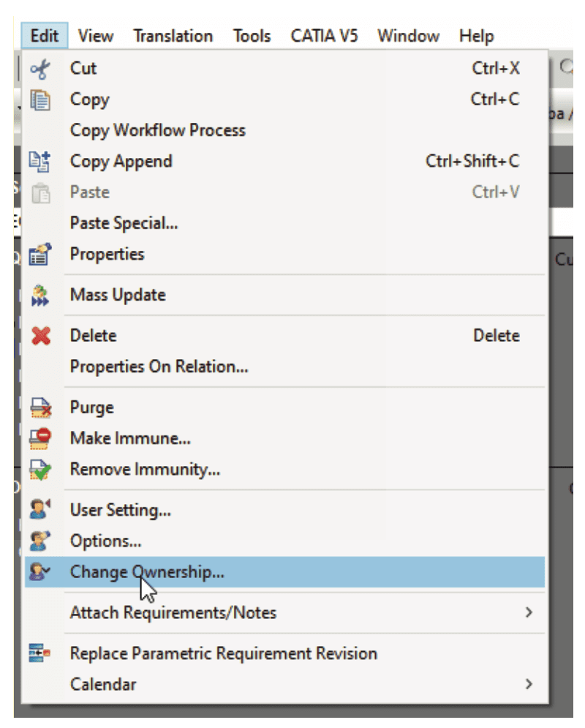This screenshot has height=728, width=585.
Task: Expand the Attach Requirements/Notes submenu arrow
Action: (x=529, y=612)
